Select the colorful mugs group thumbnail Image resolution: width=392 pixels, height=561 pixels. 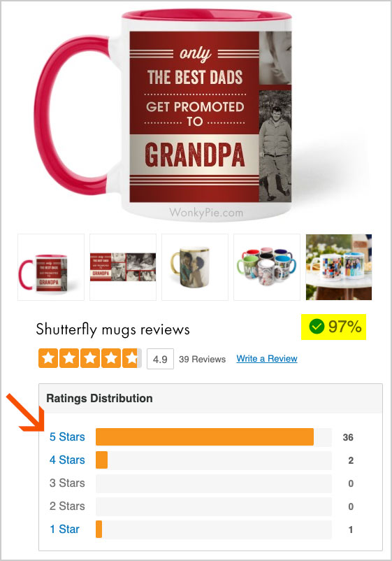(267, 267)
